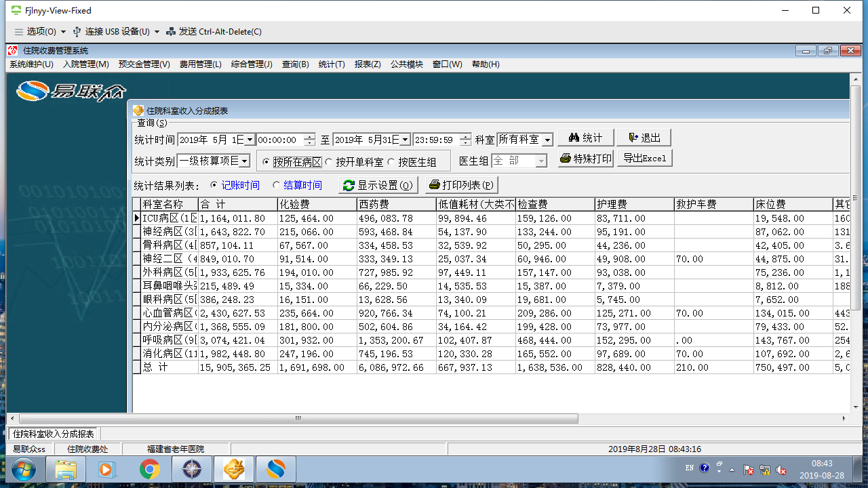Click the horizontal scrollbar of the main window
This screenshot has width=868, height=488.
[298, 418]
